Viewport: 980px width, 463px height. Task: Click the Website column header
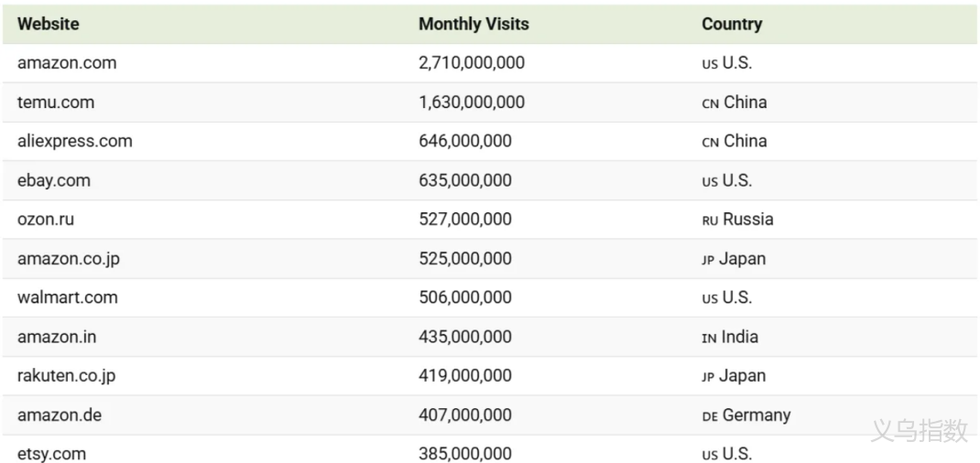[49, 25]
